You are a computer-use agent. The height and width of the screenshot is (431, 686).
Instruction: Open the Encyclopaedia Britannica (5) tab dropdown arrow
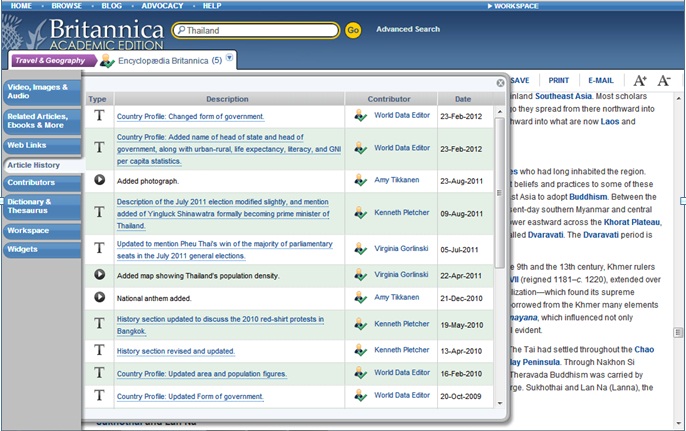pyautogui.click(x=229, y=58)
